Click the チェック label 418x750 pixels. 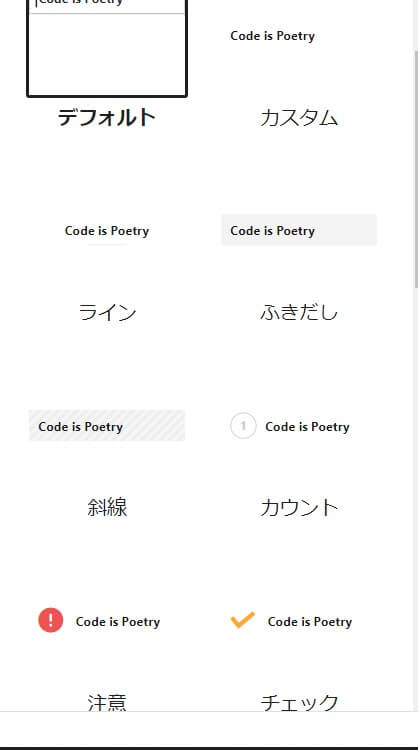tap(299, 702)
